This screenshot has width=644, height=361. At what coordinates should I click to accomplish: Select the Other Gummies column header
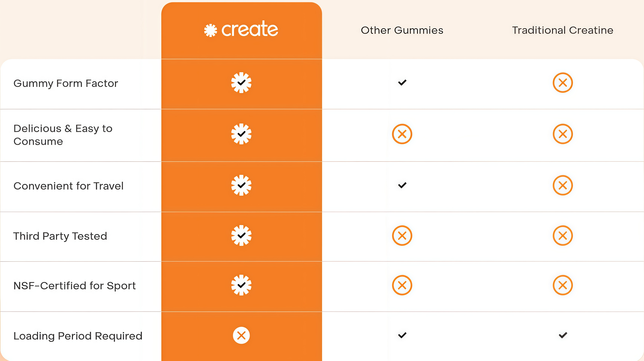402,30
